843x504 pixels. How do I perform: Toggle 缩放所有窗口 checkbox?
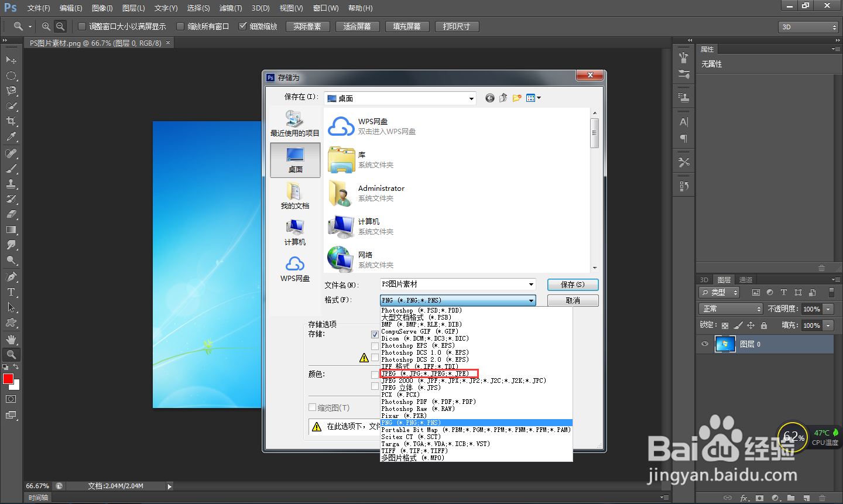180,26
